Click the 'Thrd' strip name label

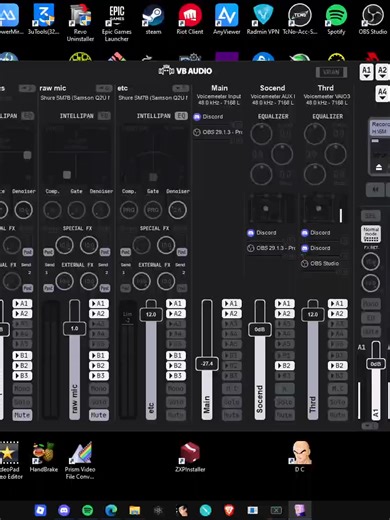[326, 88]
